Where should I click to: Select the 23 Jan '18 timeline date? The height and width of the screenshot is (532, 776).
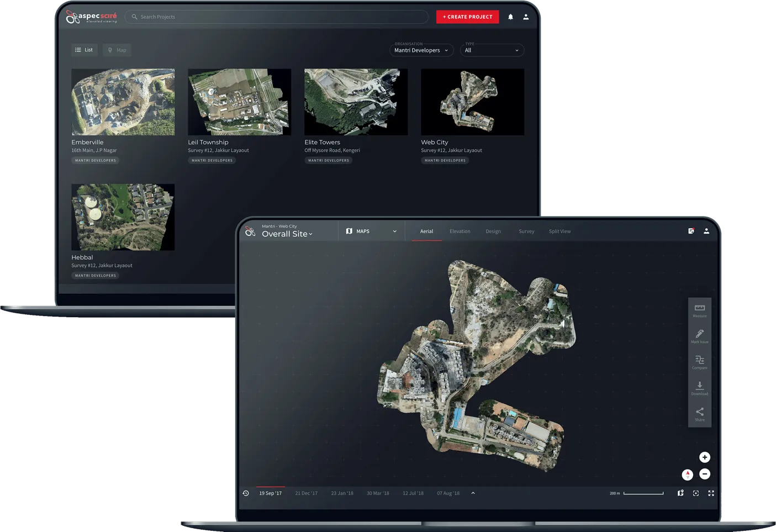(x=342, y=493)
